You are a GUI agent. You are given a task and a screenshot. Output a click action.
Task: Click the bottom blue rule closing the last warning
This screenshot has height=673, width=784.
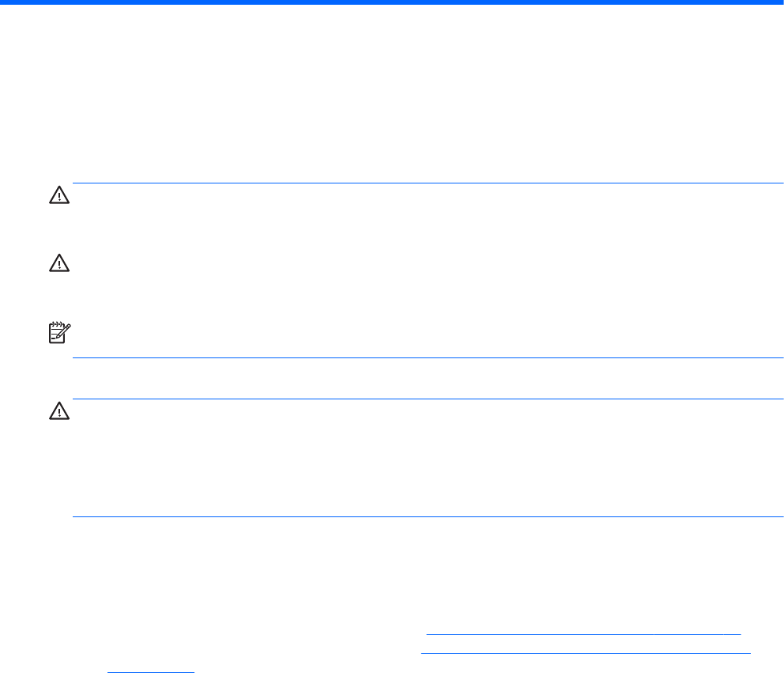point(427,517)
